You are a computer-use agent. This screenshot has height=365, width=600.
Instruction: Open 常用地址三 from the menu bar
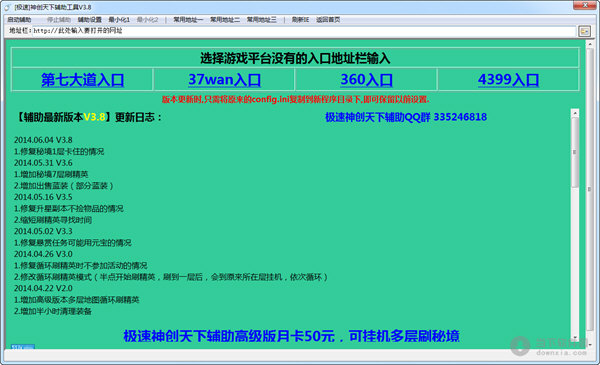pos(261,20)
